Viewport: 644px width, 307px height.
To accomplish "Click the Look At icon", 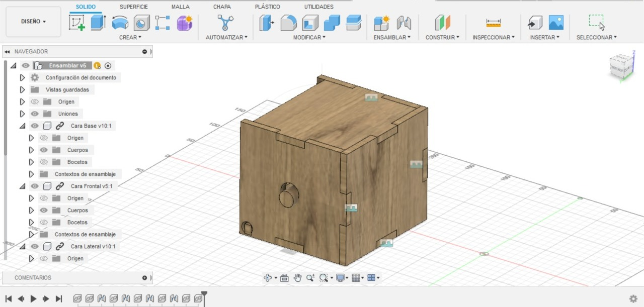I will click(x=284, y=277).
